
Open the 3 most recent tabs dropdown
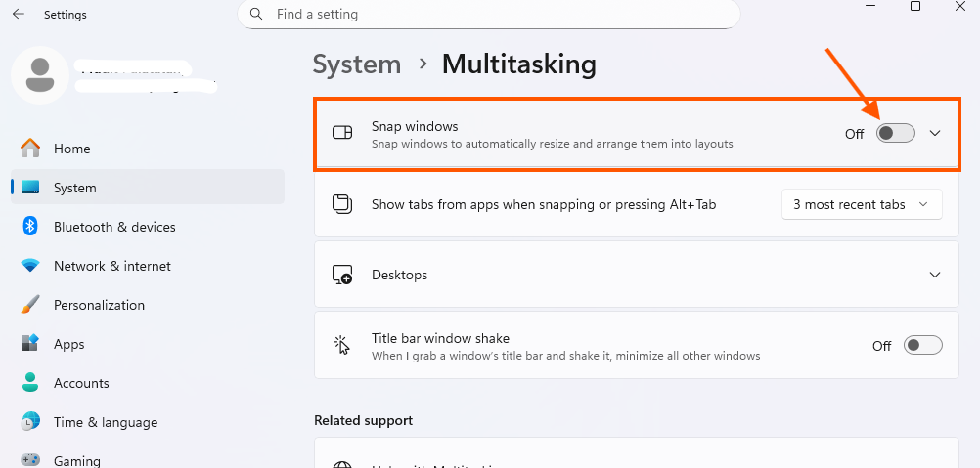pyautogui.click(x=862, y=204)
